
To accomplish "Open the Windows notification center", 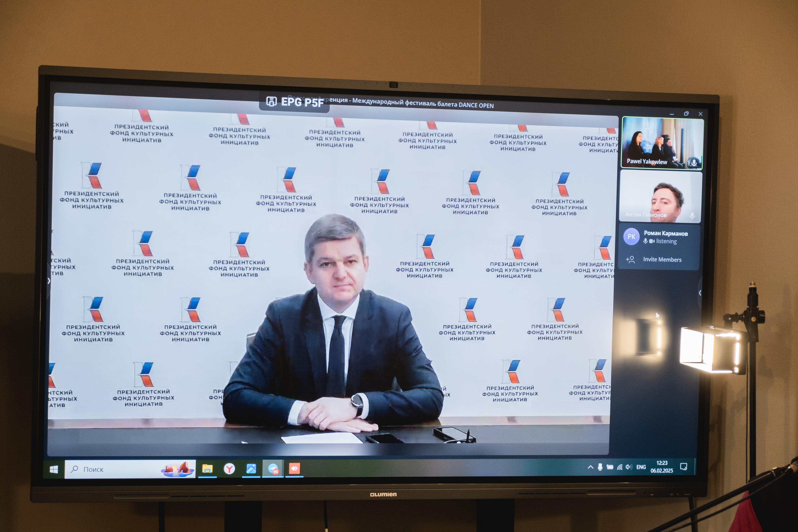I will [684, 467].
